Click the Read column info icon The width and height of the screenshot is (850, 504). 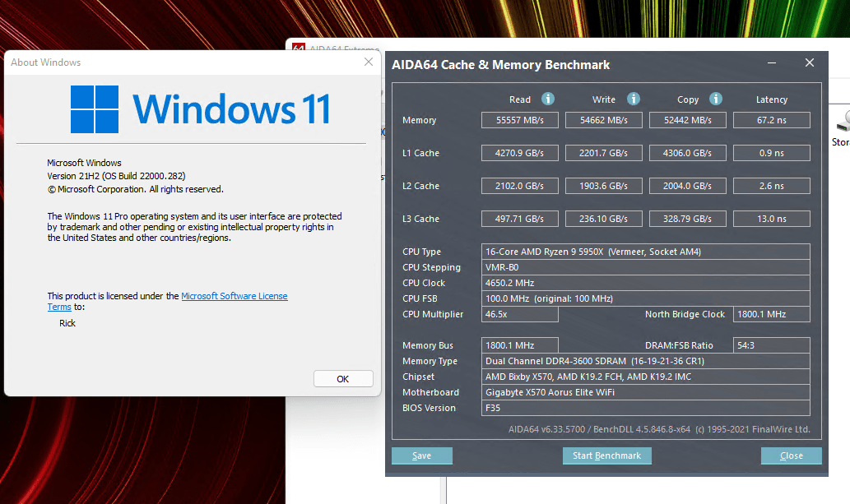pyautogui.click(x=548, y=99)
